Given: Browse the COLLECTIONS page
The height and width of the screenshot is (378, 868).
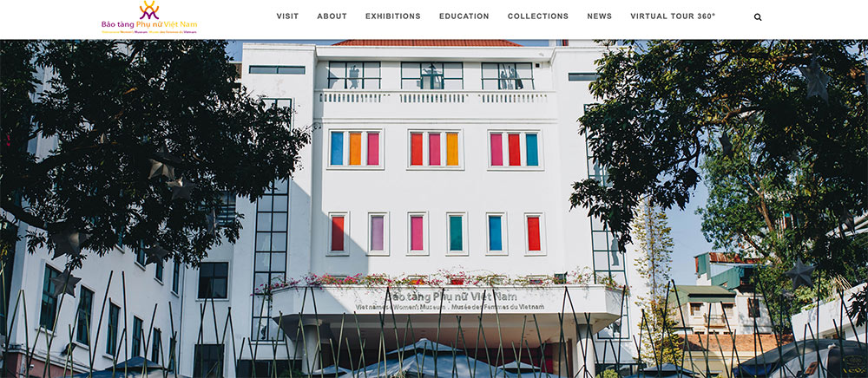Looking at the screenshot, I should pyautogui.click(x=538, y=16).
